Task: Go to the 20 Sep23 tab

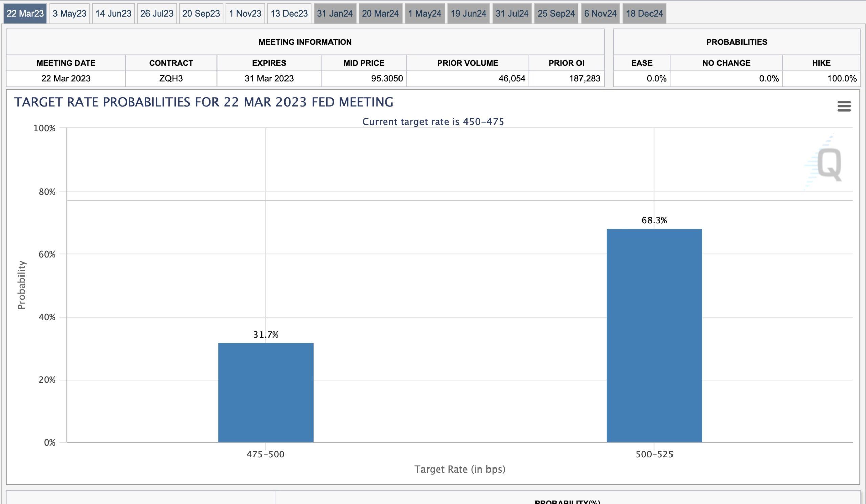Action: click(x=201, y=14)
